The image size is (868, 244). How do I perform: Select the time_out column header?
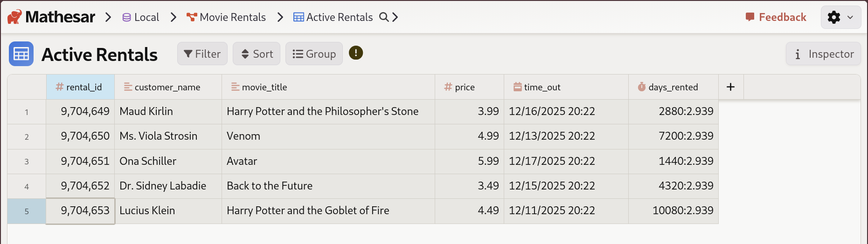pyautogui.click(x=542, y=87)
